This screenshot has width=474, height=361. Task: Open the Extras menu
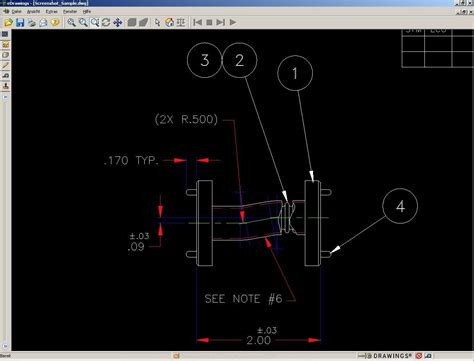(x=52, y=11)
